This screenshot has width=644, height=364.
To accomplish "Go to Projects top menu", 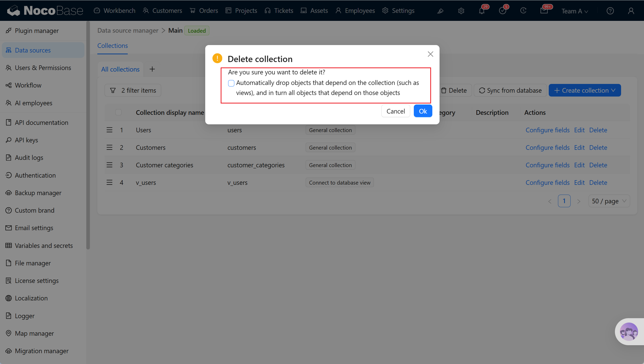I will pos(241,11).
